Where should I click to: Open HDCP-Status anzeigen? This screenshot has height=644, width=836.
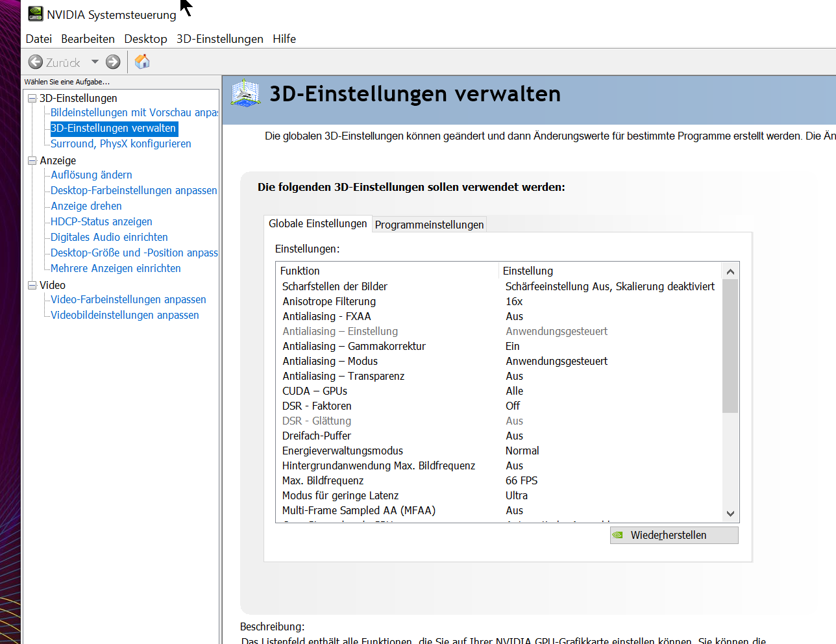[101, 221]
